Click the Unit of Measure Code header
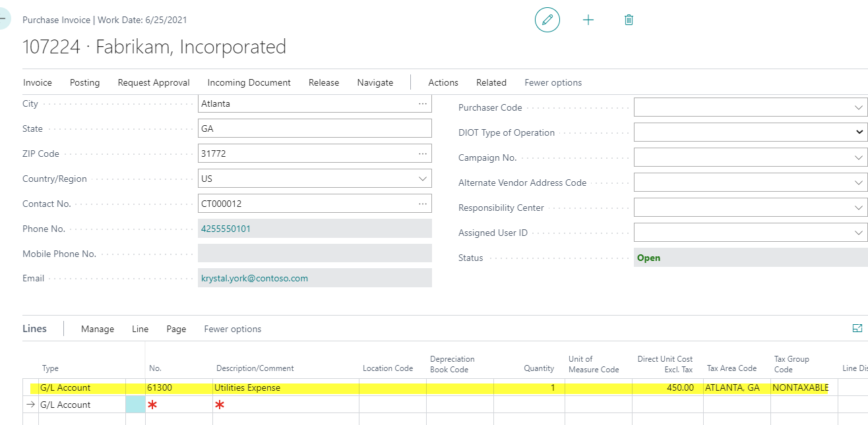 tap(594, 364)
